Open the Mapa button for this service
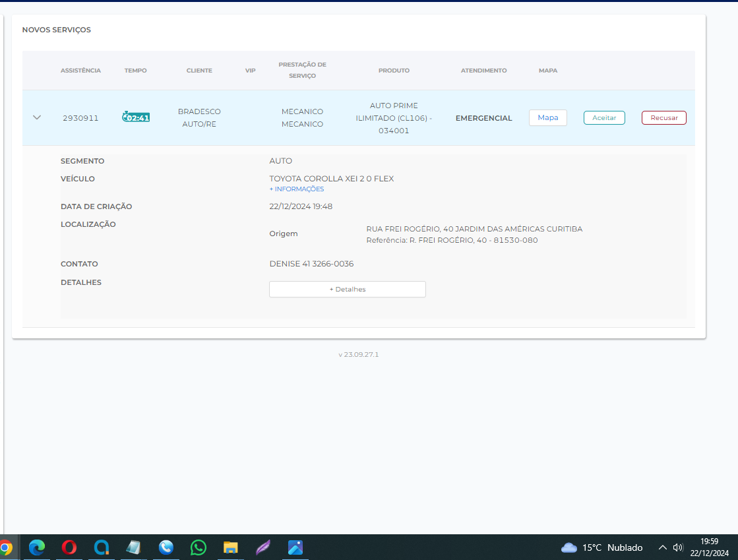738x560 pixels. pos(547,117)
